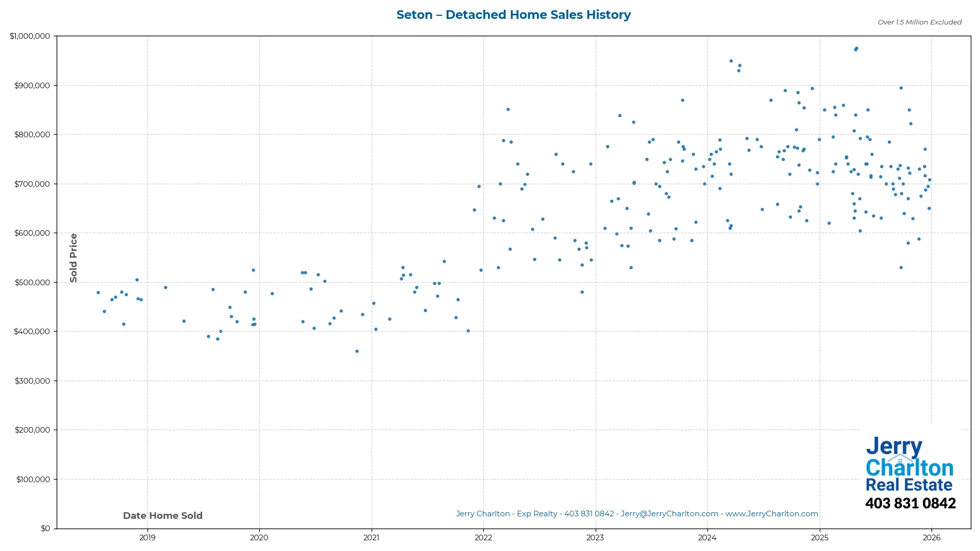This screenshot has width=980, height=551.
Task: Click the 2022 year label on the x-axis
Action: pos(484,538)
